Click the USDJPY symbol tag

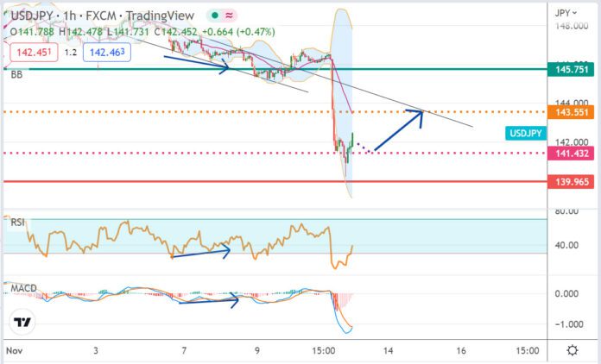coord(526,133)
